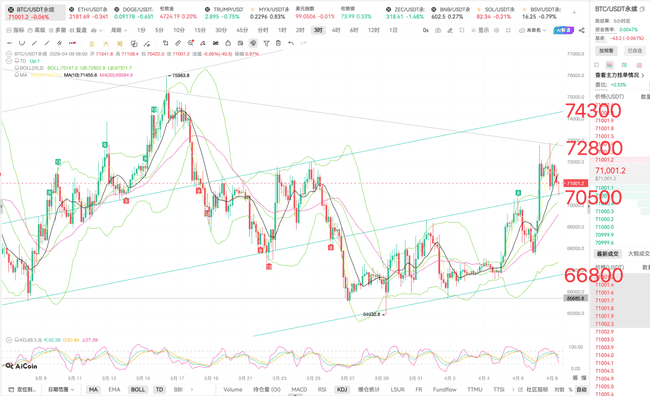650x396 pixels.
Task: Select Volume sub-indicator
Action: (233, 390)
